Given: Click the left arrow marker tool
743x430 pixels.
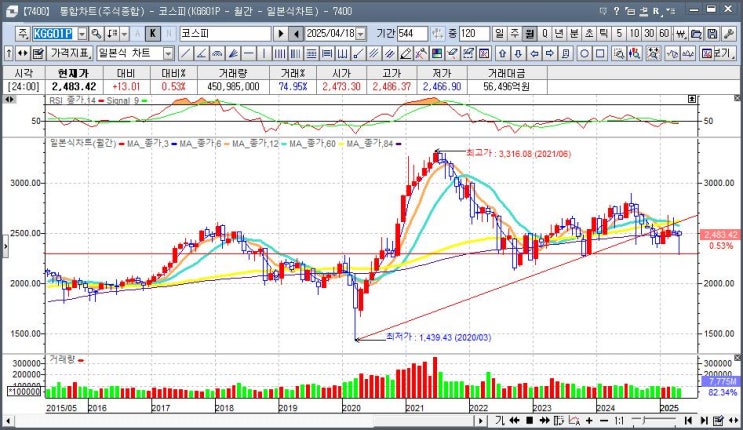Looking at the screenshot, I should 534,54.
